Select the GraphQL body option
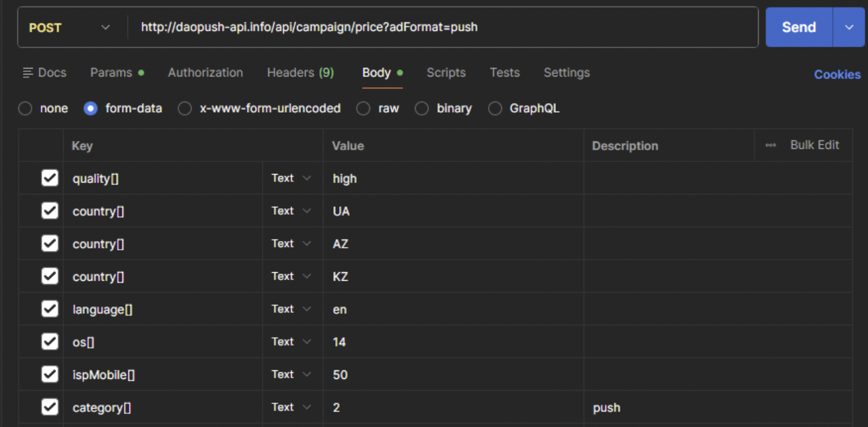Screen dimensions: 868x427 tap(495, 109)
